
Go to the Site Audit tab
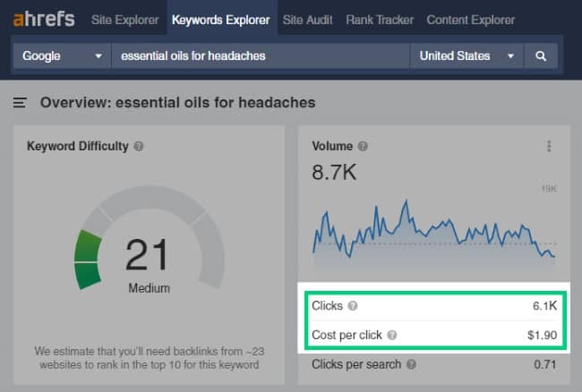click(307, 20)
